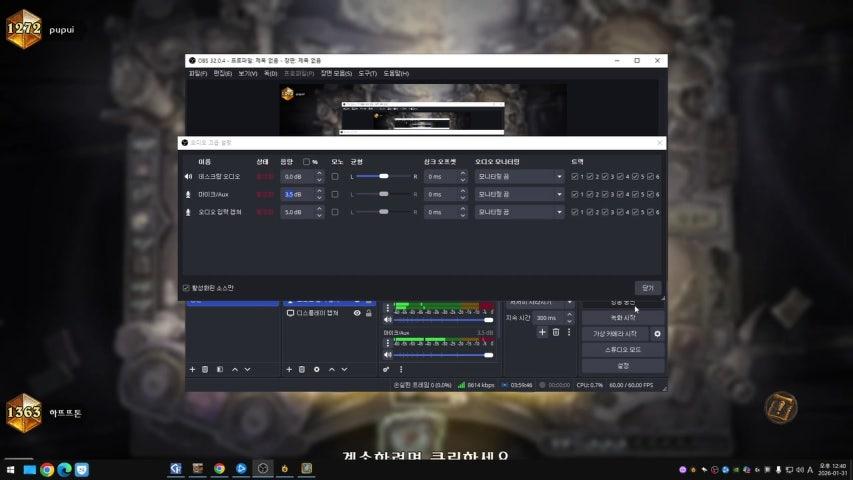Enable mono for 마이크/Aux

[335, 194]
